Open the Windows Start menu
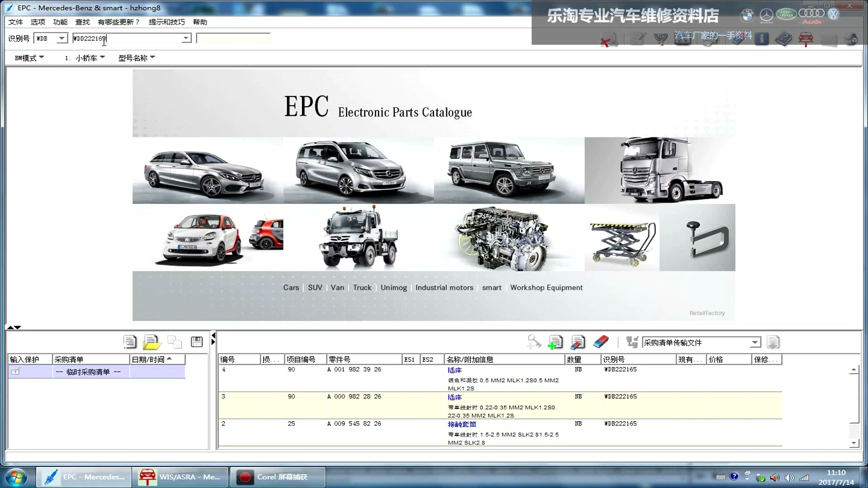 point(16,477)
